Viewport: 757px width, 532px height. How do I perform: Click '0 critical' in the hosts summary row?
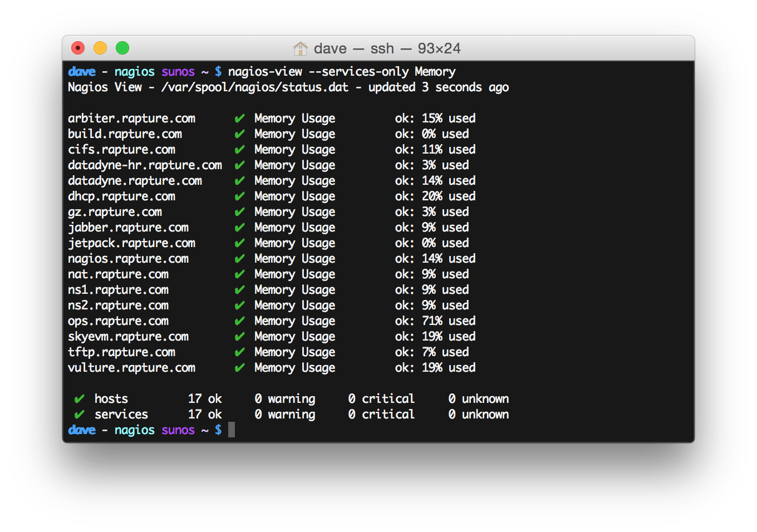[381, 399]
